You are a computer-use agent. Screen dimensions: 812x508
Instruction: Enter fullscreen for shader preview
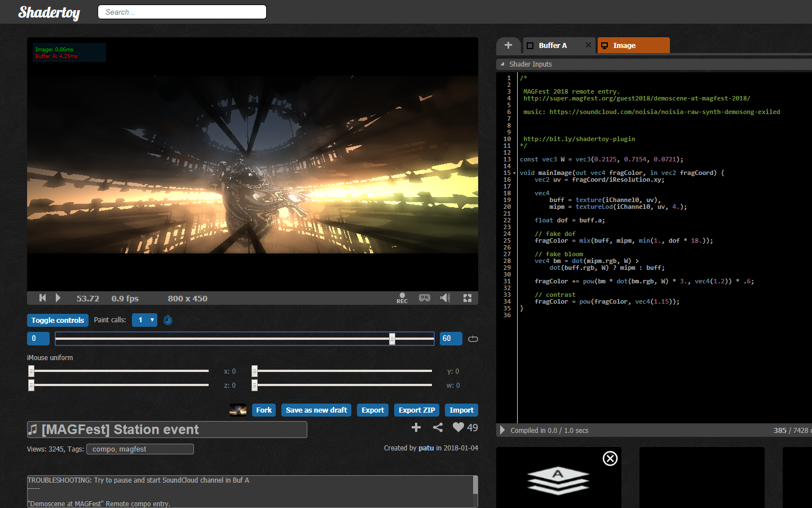click(467, 298)
